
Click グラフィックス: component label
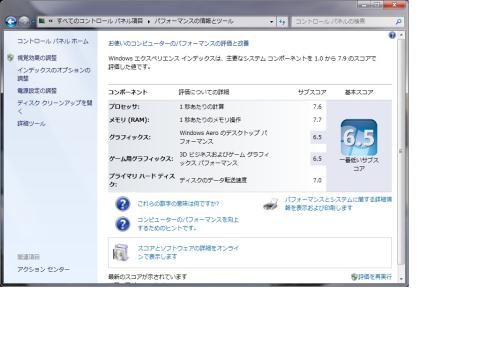point(130,137)
